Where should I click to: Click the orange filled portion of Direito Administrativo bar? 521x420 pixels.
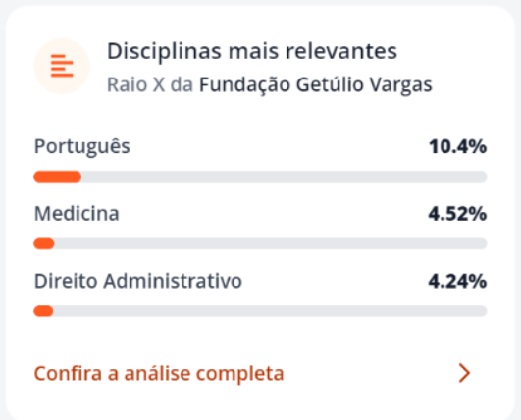coord(43,311)
